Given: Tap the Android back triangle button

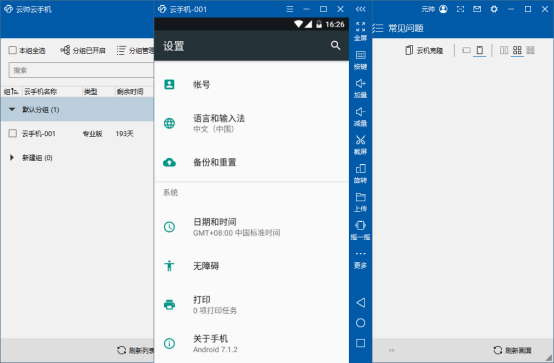Looking at the screenshot, I should tap(360, 303).
